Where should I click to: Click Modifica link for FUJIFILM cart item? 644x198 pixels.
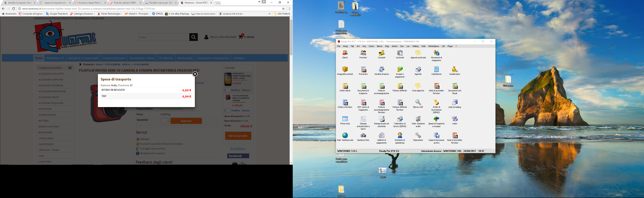pos(235,111)
